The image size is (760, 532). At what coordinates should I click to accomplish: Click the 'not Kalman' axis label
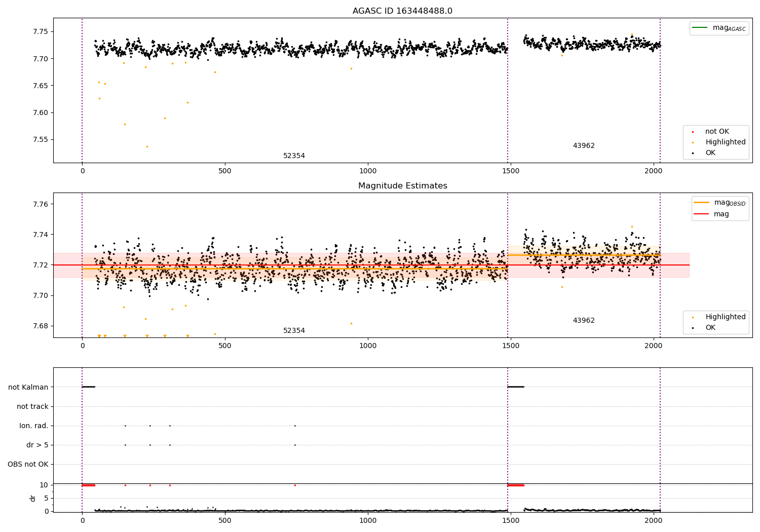point(28,387)
